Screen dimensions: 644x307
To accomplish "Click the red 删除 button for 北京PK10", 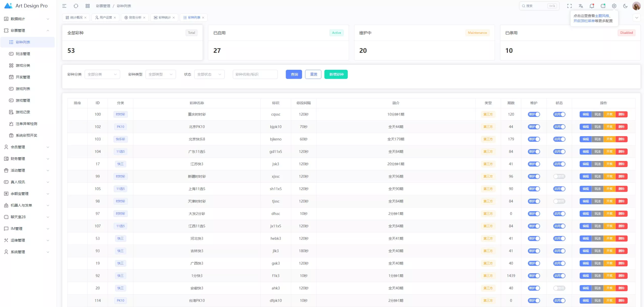I will (621, 127).
